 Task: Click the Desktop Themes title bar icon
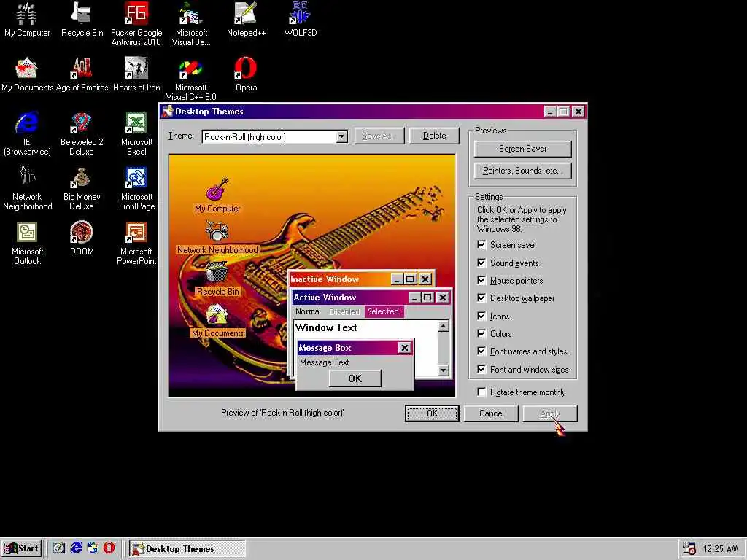[x=167, y=112]
